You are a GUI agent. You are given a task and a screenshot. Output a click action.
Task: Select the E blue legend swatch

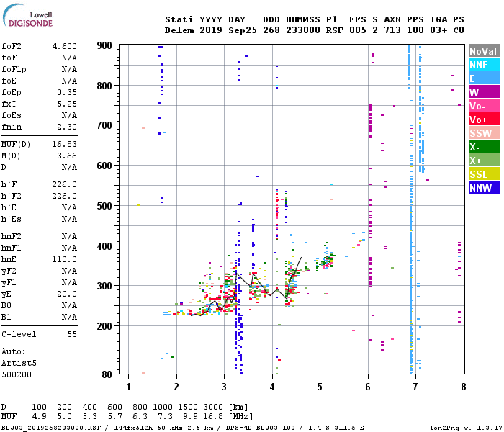pyautogui.click(x=484, y=78)
